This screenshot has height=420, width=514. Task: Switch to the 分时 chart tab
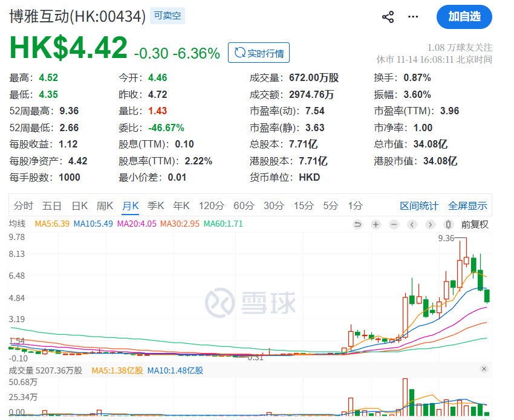(24, 205)
